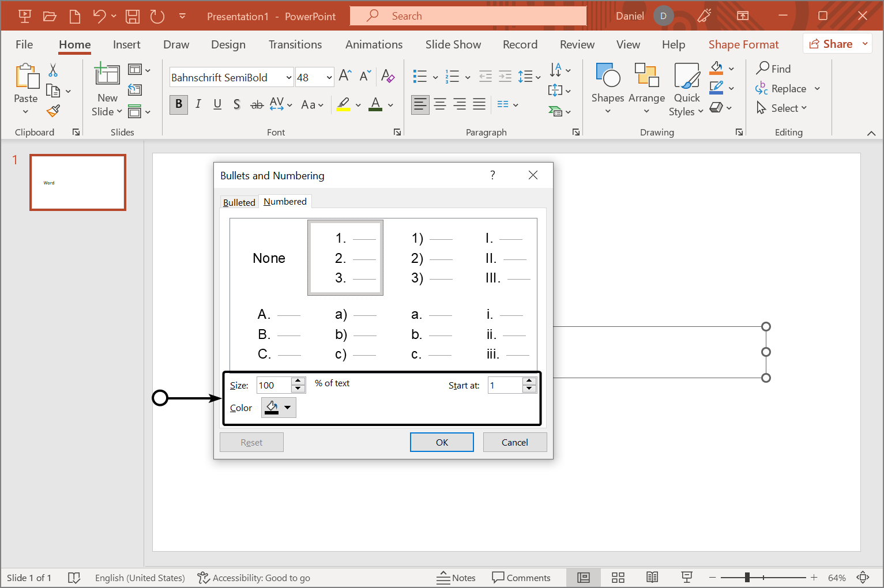Click the Strikethrough icon
Viewport: 884px width, 588px height.
[x=257, y=104]
